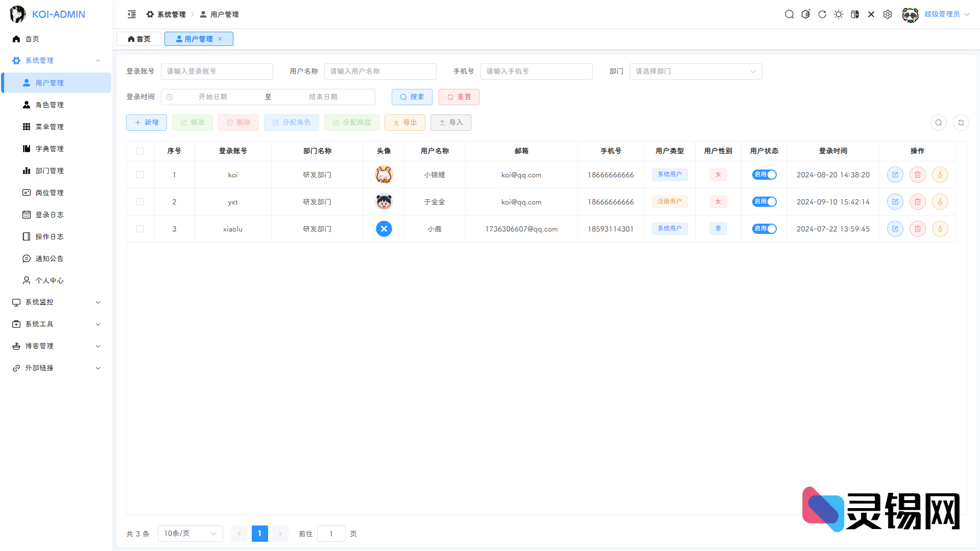Click the fullscreen exit icon in header

tap(871, 14)
